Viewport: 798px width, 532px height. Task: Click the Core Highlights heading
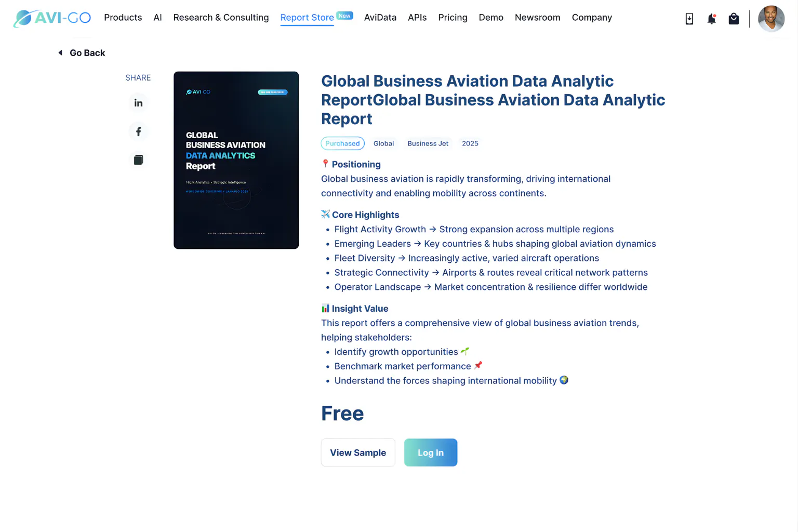pos(365,215)
